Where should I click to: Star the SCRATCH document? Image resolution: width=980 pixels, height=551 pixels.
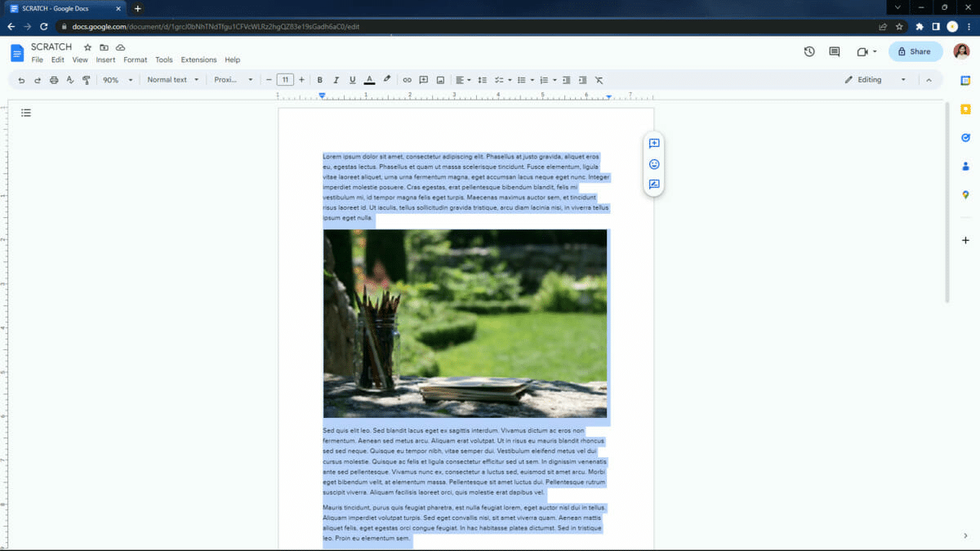pos(87,47)
